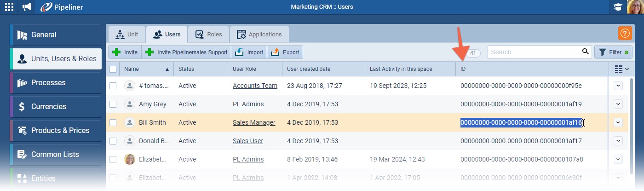This screenshot has width=644, height=191.
Task: Open Common Lists in sidebar
Action: (x=56, y=155)
